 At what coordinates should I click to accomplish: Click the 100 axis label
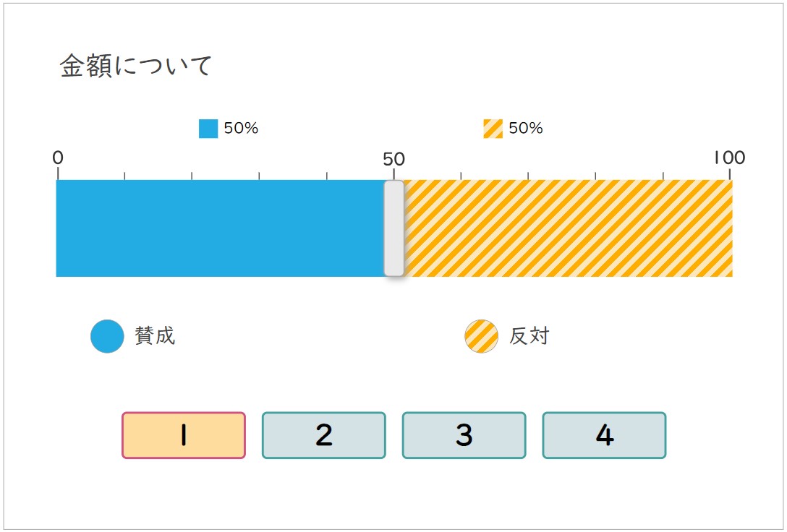(x=729, y=158)
